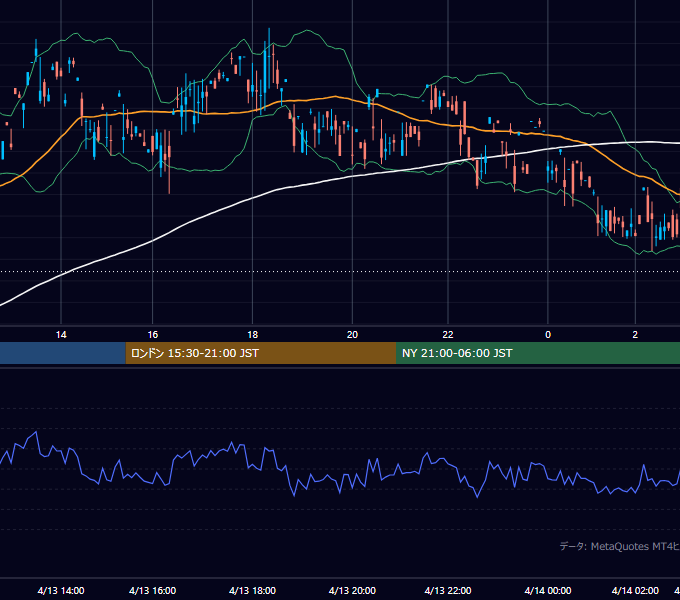Image resolution: width=680 pixels, height=600 pixels.
Task: Select the 18 hour axis label
Action: (x=252, y=335)
